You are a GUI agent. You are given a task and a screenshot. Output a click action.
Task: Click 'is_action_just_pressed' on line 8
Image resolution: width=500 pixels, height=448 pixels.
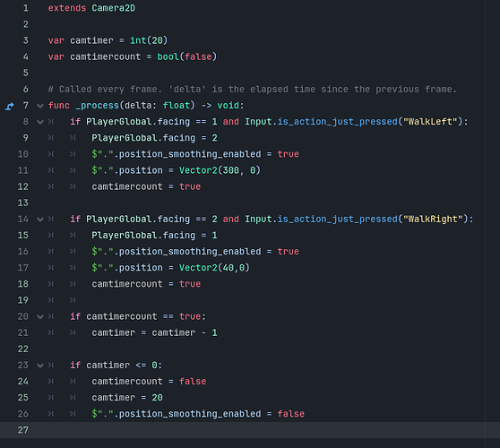338,122
